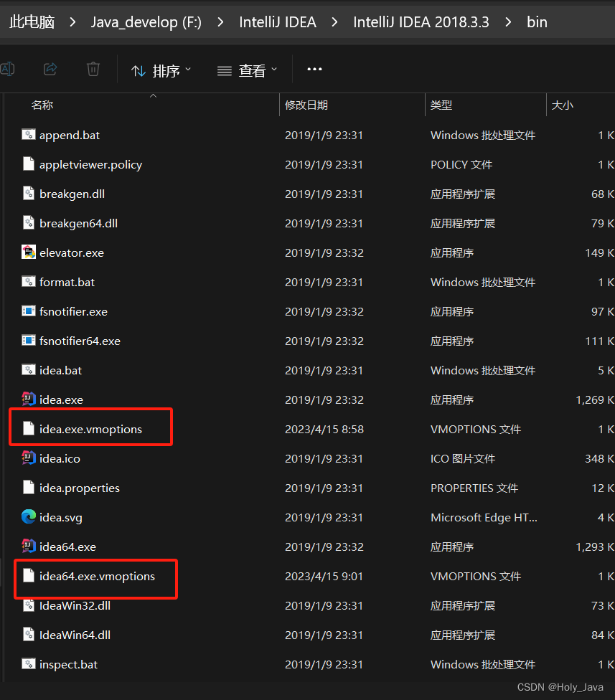Select file name idea.svg
The width and height of the screenshot is (615, 700).
[x=61, y=517]
